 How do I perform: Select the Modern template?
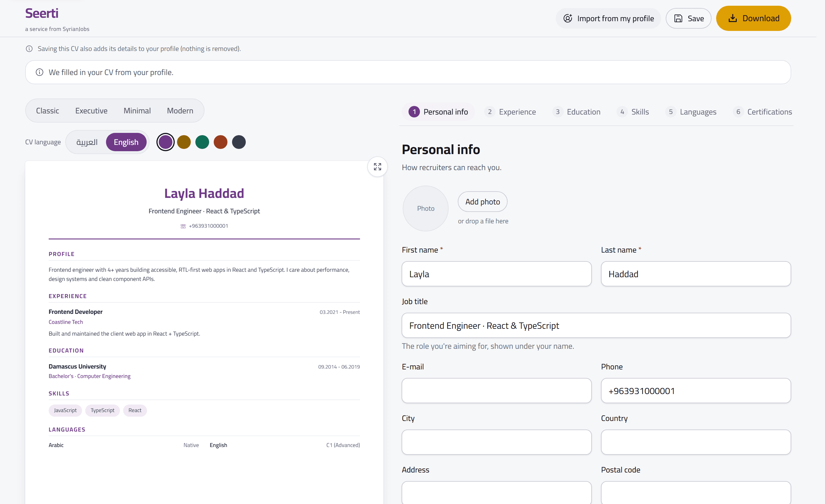pyautogui.click(x=180, y=111)
